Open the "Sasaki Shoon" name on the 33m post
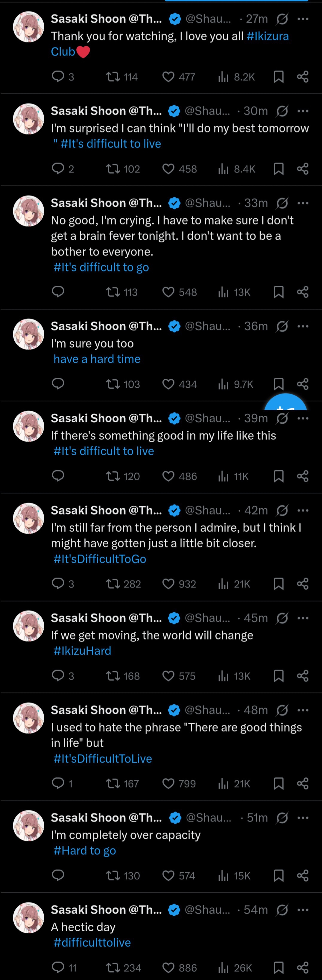 pyautogui.click(x=88, y=203)
